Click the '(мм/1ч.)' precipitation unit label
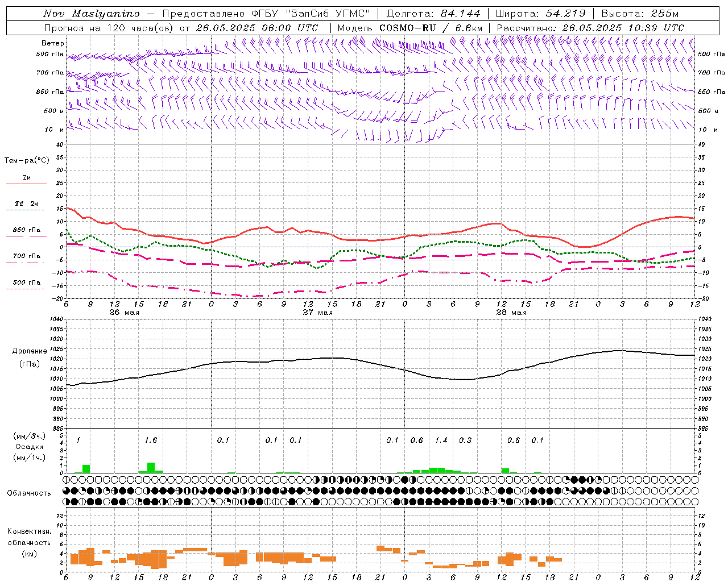 coord(30,458)
